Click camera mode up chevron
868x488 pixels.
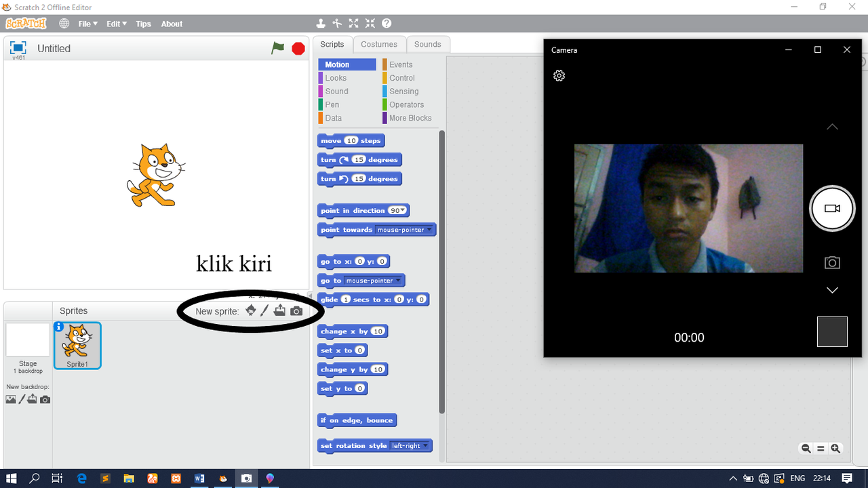832,127
